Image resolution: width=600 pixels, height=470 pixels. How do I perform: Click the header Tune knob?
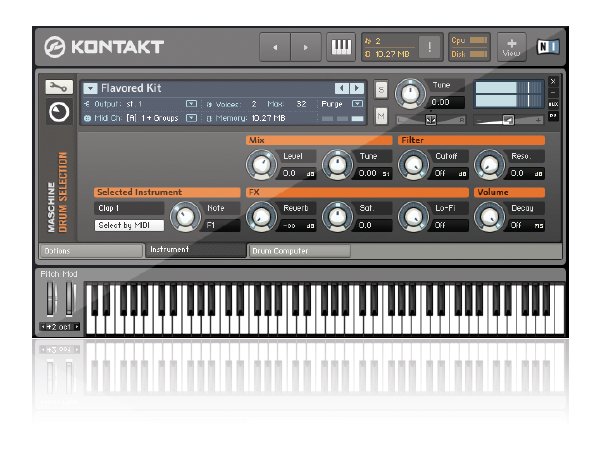coord(410,94)
